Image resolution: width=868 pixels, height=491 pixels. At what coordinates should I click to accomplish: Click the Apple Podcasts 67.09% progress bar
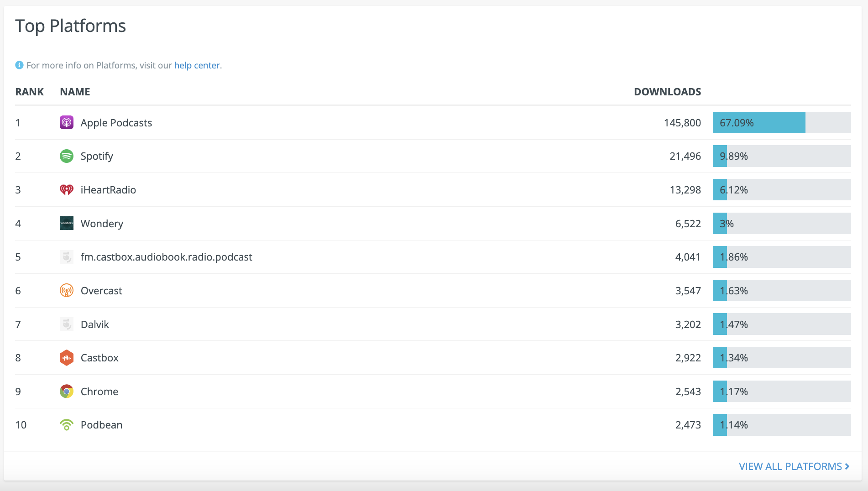tap(782, 122)
